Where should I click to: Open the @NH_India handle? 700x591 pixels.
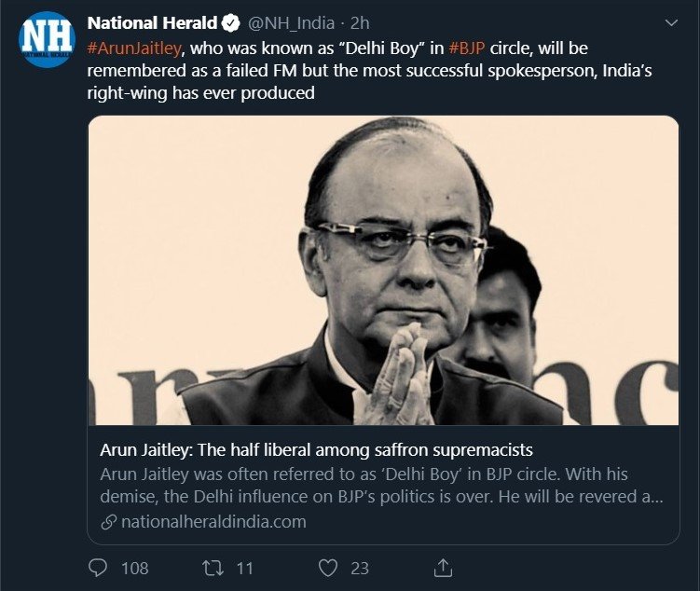point(291,23)
